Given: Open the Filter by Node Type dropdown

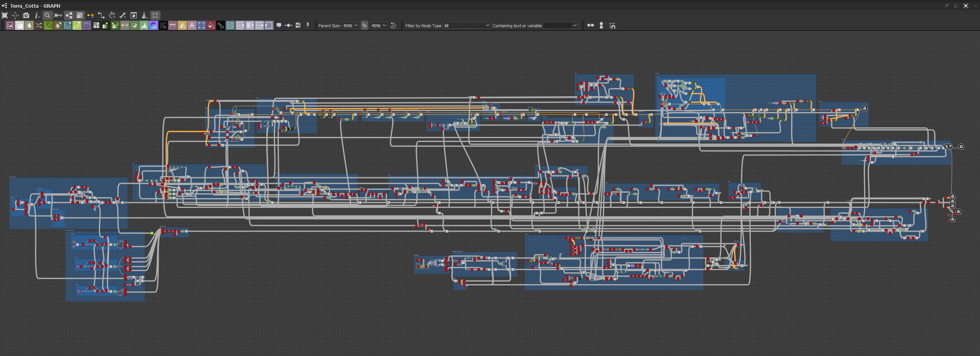Looking at the screenshot, I should click(467, 26).
